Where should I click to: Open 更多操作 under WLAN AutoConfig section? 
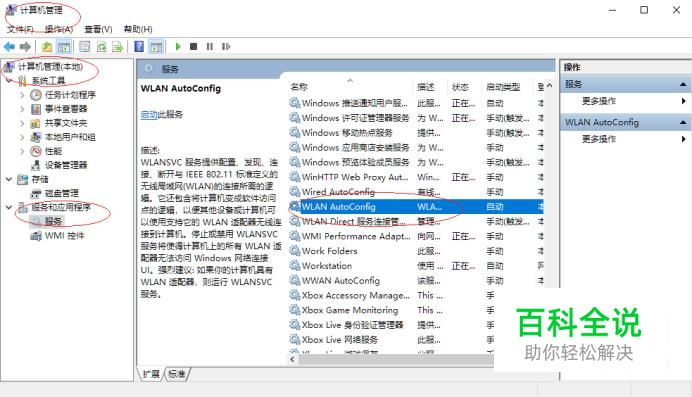(598, 139)
